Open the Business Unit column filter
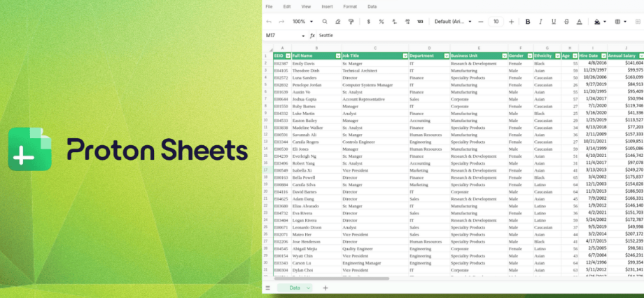This screenshot has height=298, width=644. point(505,56)
